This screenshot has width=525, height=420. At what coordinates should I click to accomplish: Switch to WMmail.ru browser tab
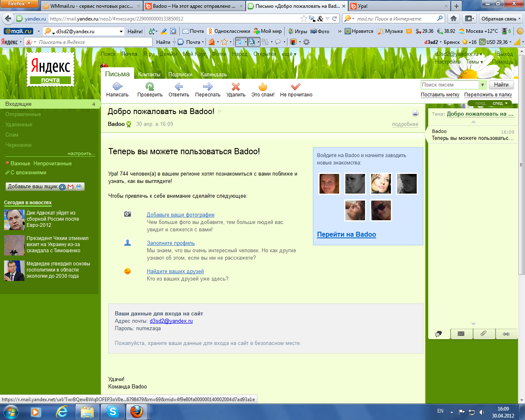tap(92, 6)
